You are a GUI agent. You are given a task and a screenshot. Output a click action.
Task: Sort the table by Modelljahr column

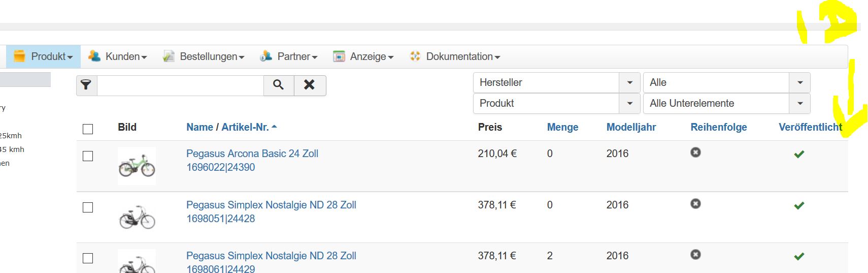point(631,127)
